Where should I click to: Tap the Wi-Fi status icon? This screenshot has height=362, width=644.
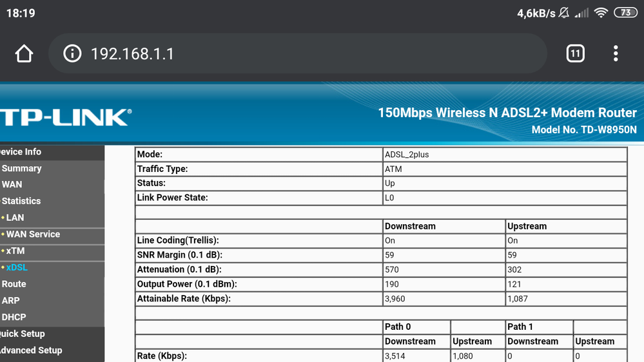601,13
